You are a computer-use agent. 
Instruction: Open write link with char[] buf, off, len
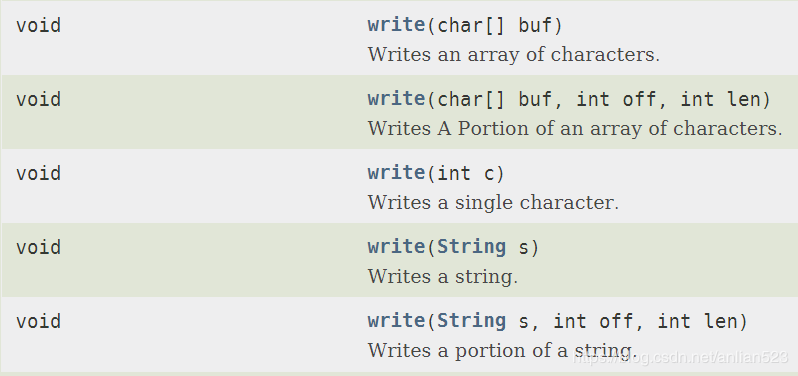pos(396,99)
